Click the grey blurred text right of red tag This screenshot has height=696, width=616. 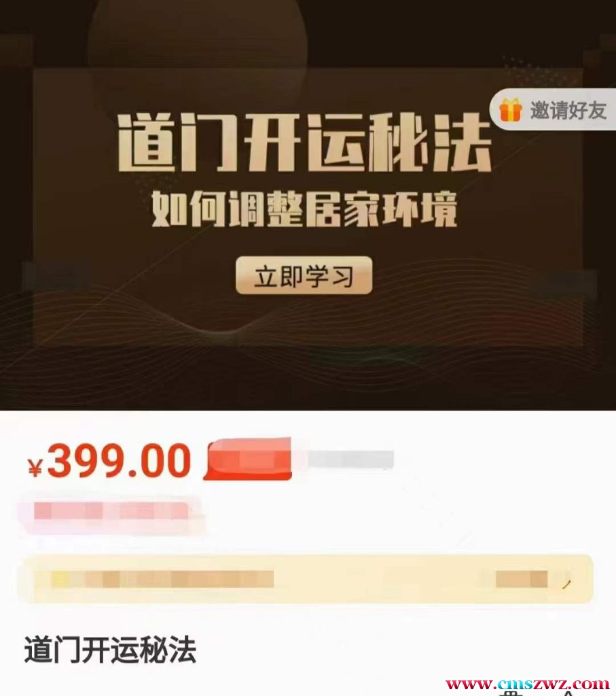[351, 459]
